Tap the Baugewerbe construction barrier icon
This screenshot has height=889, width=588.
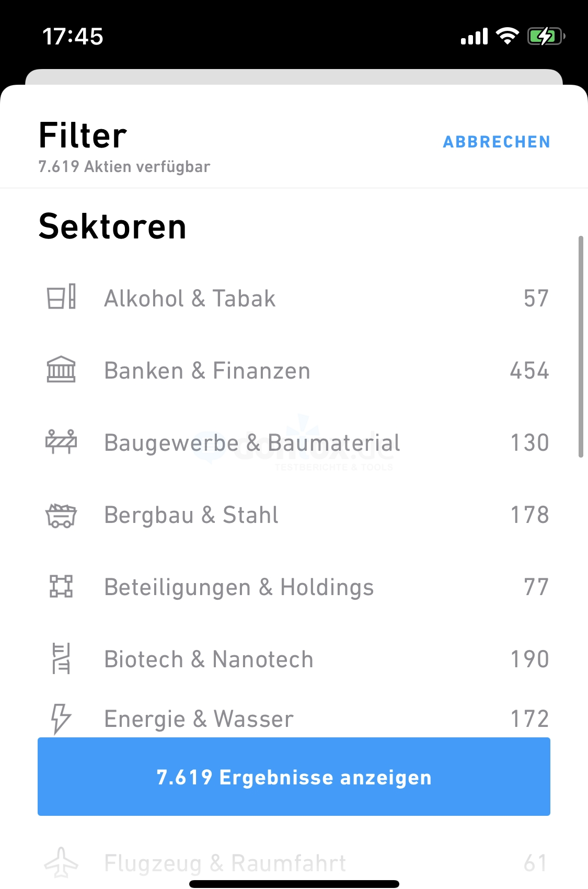pos(61,441)
